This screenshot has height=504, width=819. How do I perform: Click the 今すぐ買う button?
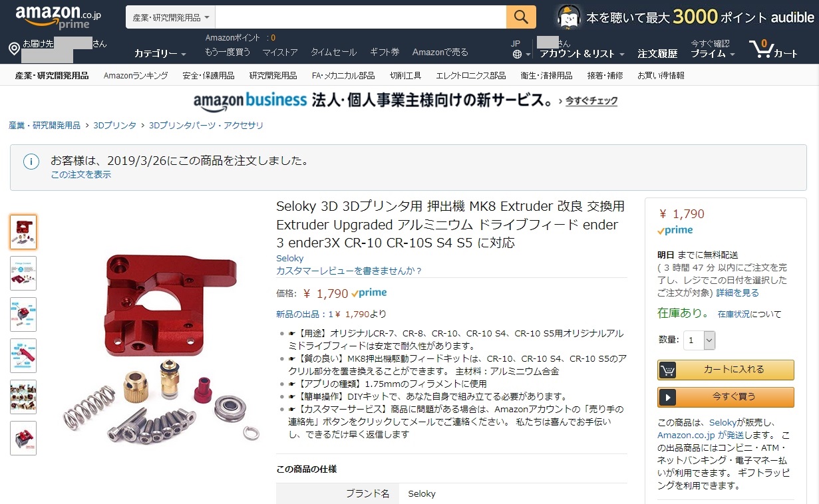[x=726, y=397]
